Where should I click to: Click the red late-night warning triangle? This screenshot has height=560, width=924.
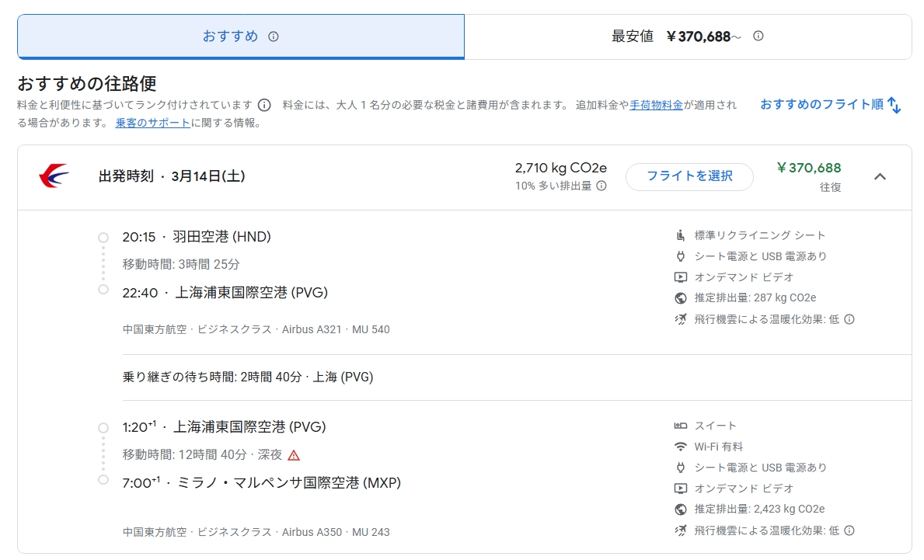click(293, 455)
